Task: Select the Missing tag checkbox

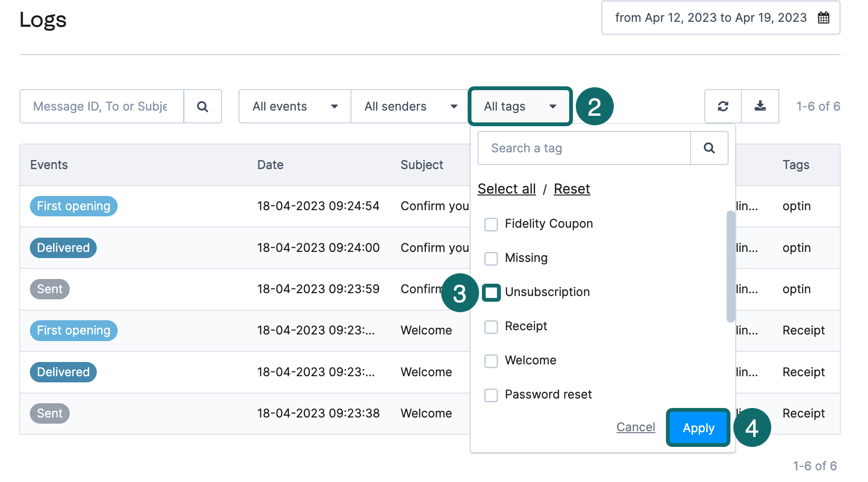Action: (491, 259)
